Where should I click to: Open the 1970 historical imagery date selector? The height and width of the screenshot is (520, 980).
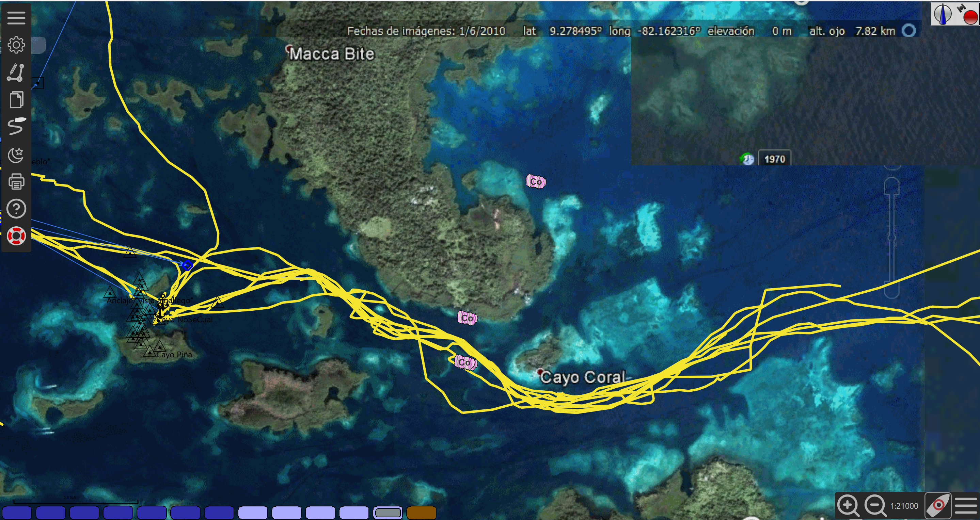coord(775,159)
